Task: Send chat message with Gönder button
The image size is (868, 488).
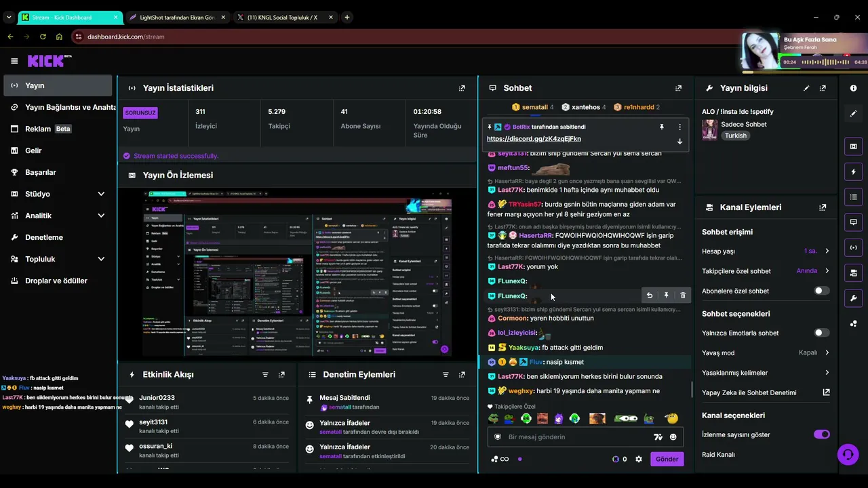Action: point(667,459)
